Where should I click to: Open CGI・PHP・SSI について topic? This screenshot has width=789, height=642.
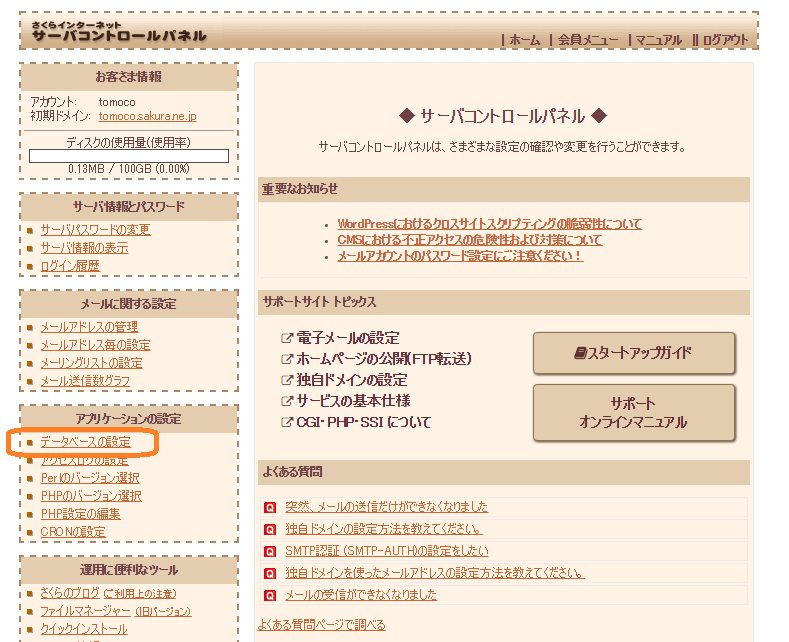(364, 422)
